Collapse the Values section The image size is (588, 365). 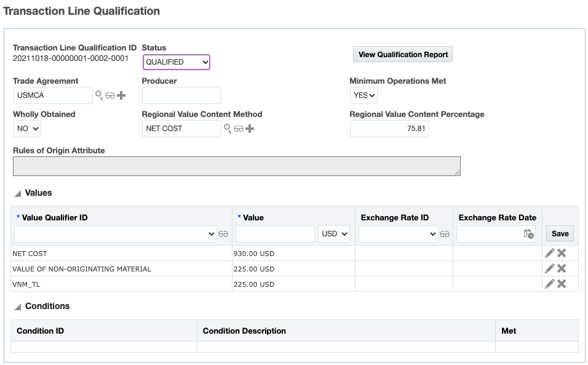[18, 193]
